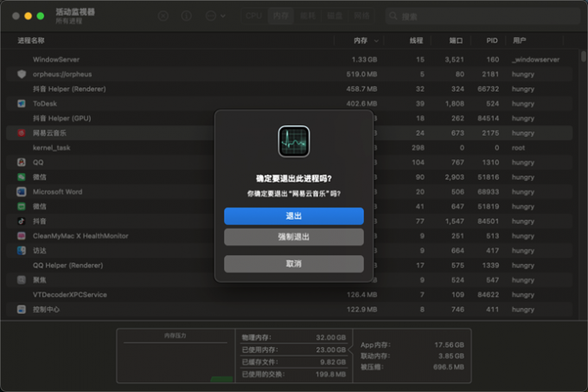Click the App内存 17.56 GB entry

[x=412, y=344]
